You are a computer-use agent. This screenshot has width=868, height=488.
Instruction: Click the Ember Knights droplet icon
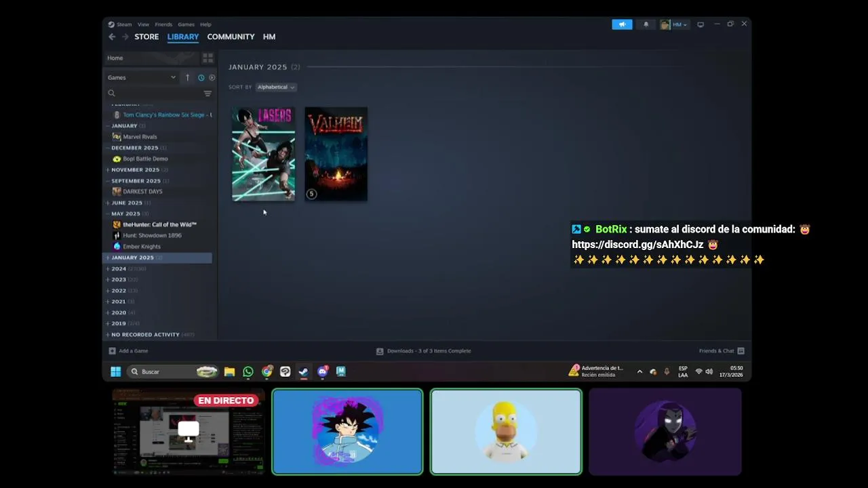coord(117,247)
